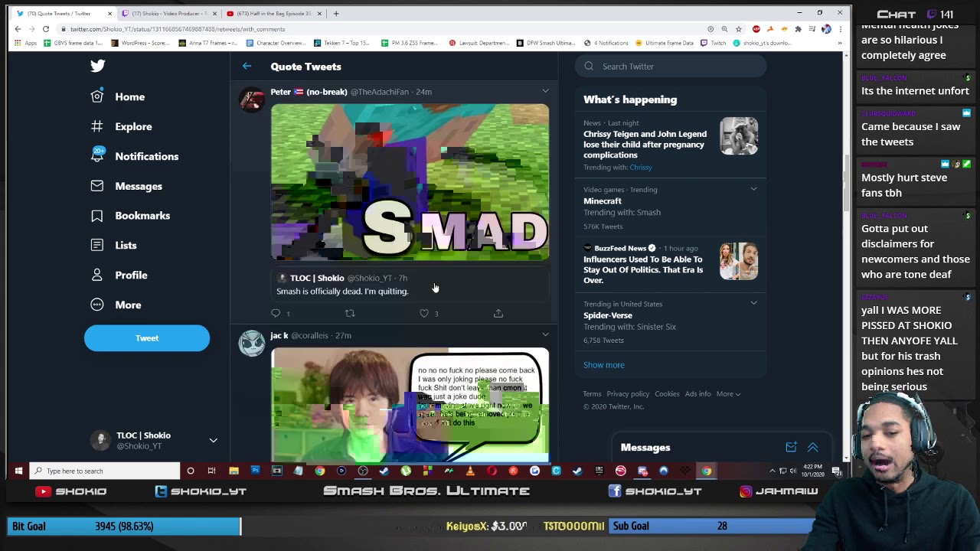Click Peter's profile avatar

(252, 99)
